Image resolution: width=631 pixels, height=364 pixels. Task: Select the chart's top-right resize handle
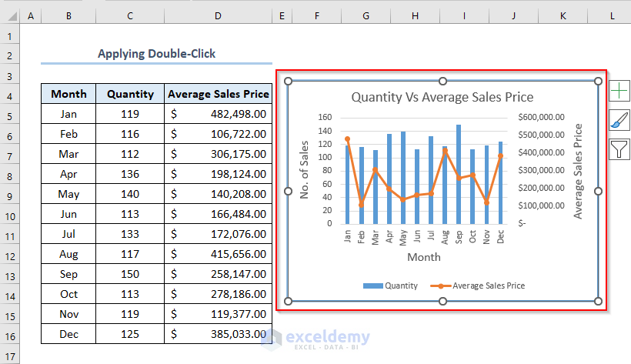599,82
